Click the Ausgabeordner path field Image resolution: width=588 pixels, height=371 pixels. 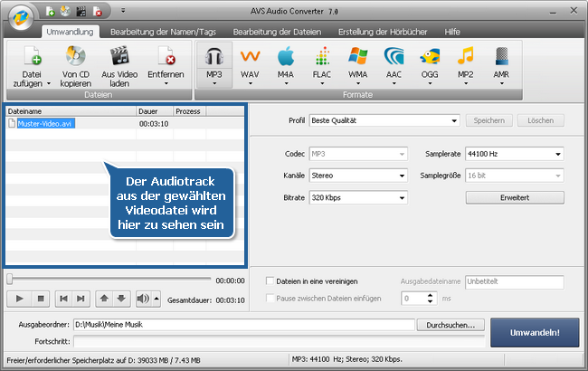pyautogui.click(x=244, y=325)
